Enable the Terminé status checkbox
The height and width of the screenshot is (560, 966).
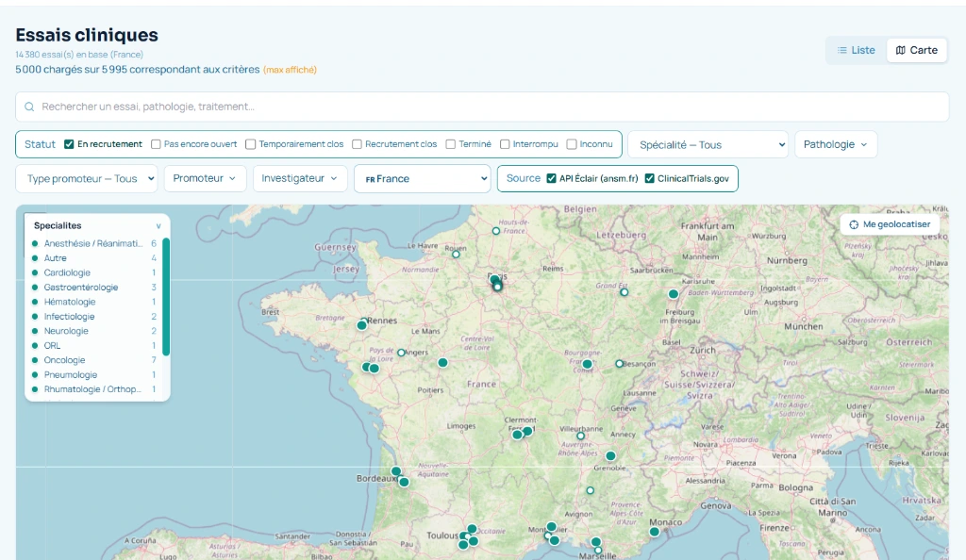pyautogui.click(x=451, y=144)
